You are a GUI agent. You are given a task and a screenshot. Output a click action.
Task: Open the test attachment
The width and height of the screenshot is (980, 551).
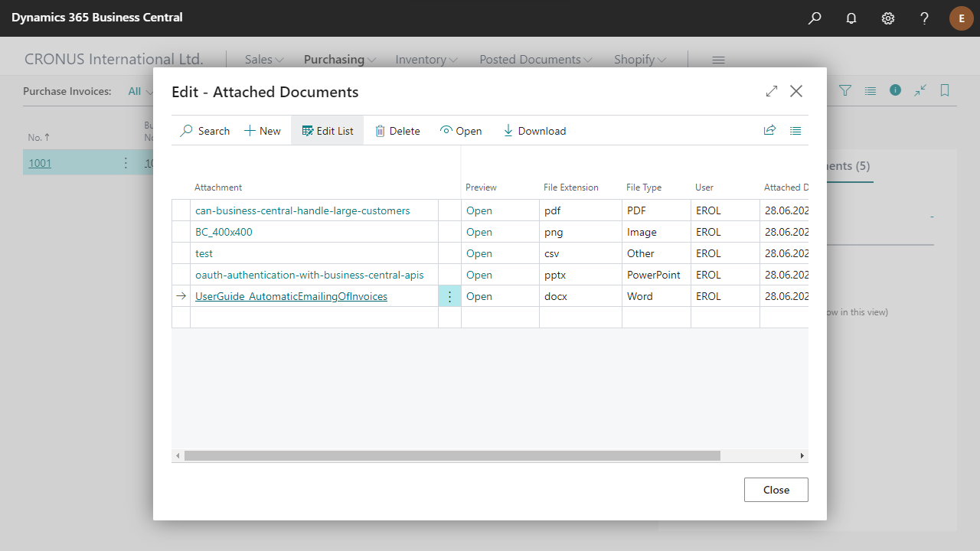pos(204,253)
